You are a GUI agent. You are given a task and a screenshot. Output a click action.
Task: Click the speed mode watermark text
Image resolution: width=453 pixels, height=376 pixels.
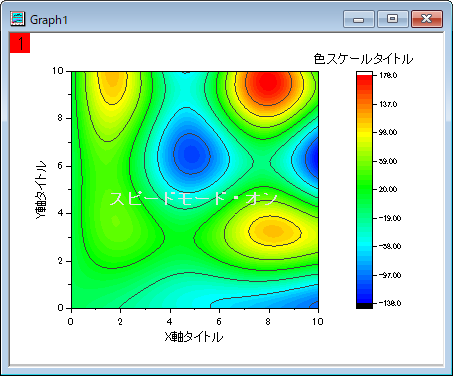pyautogui.click(x=193, y=198)
